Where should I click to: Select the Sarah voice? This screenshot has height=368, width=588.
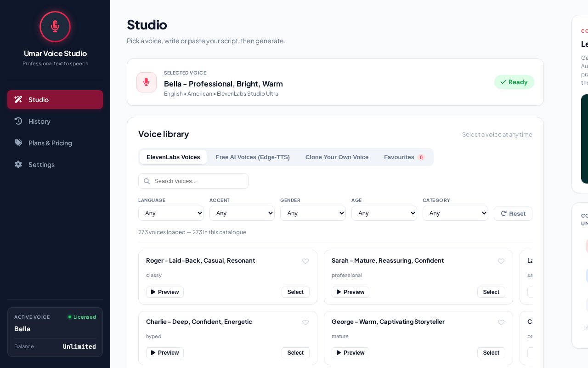[x=491, y=292]
